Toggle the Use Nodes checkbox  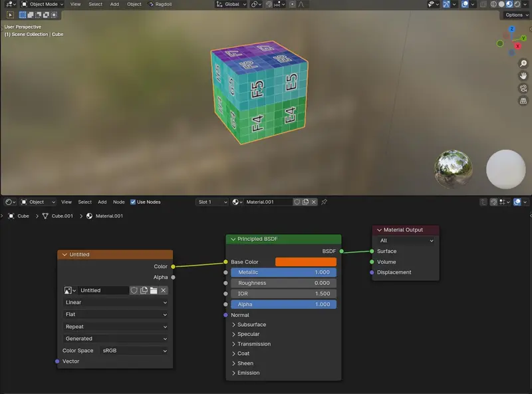pyautogui.click(x=133, y=202)
